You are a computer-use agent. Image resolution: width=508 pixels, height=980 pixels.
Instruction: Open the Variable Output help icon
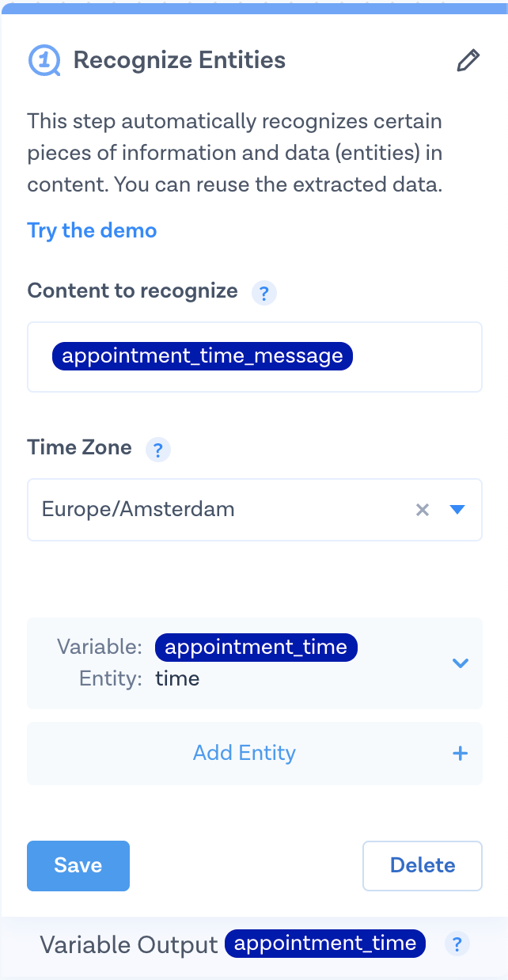click(456, 944)
